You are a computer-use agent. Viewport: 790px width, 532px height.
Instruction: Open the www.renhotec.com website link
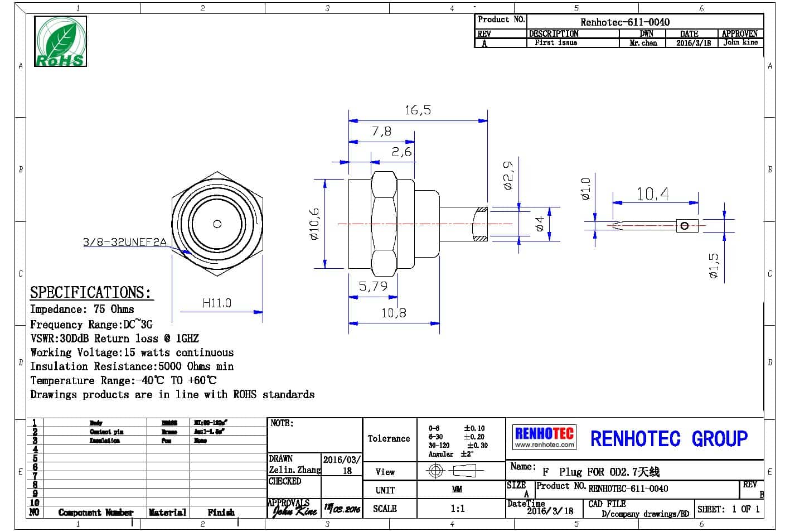click(544, 445)
